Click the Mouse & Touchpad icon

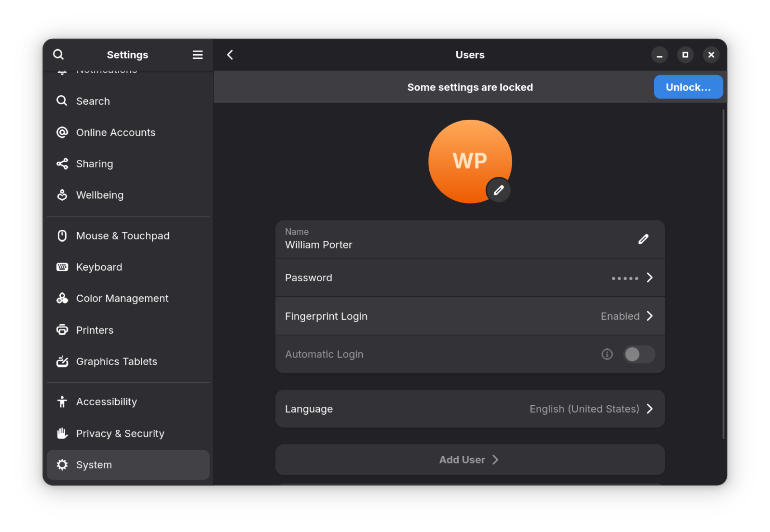(x=62, y=236)
